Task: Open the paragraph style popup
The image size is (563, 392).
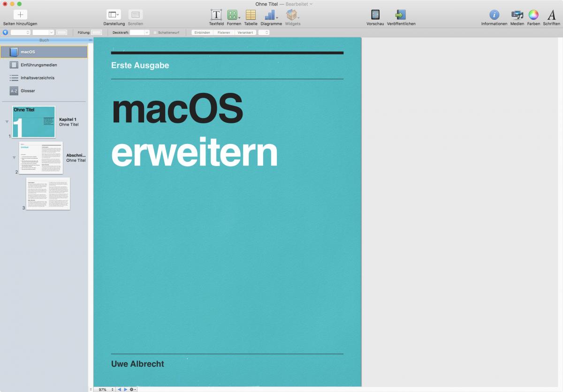Action: (21, 32)
